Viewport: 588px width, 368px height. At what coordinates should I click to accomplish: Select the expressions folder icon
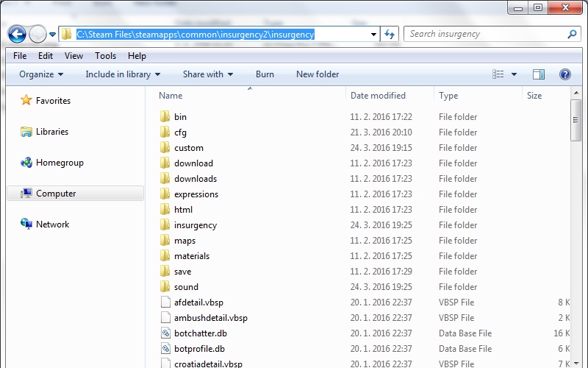pyautogui.click(x=165, y=194)
